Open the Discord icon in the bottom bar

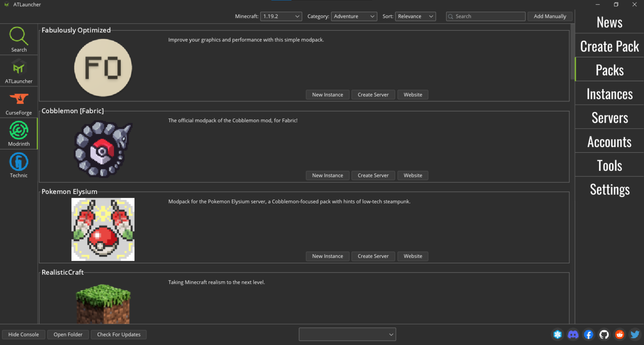click(x=573, y=334)
